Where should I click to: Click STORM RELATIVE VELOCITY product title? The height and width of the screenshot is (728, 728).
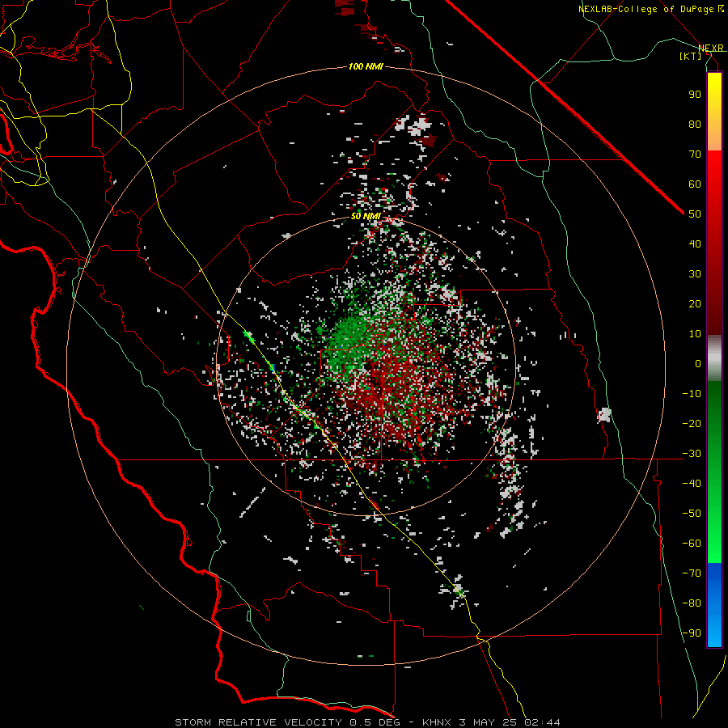(x=258, y=722)
